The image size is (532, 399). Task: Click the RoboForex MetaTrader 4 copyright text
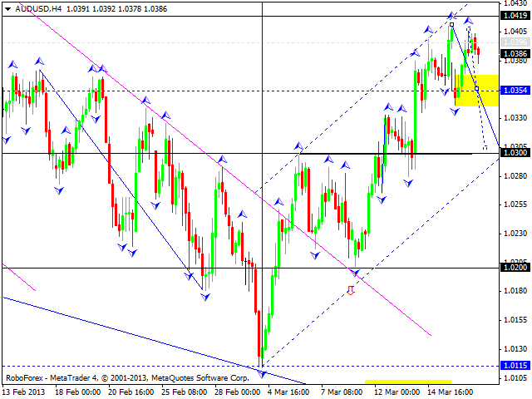[x=127, y=377]
